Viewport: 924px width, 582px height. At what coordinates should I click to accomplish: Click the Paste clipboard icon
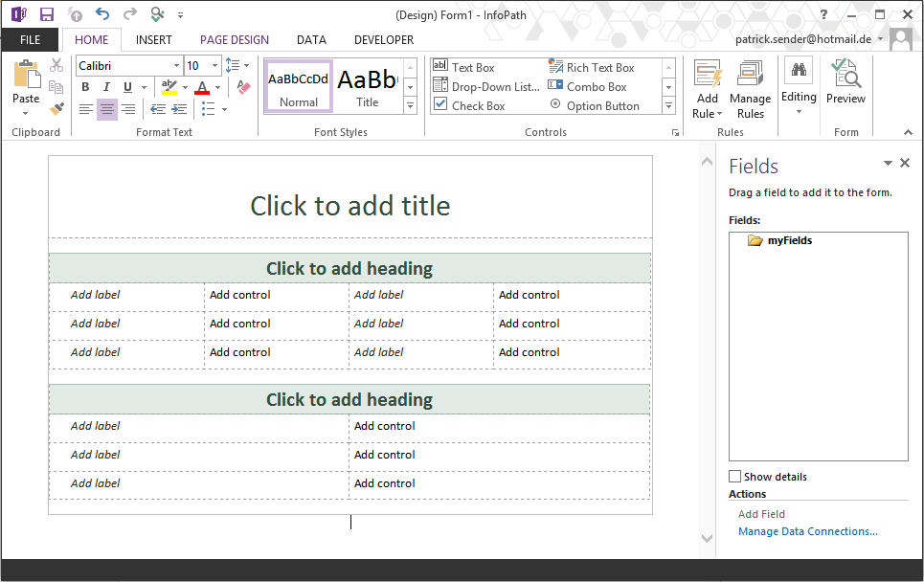(x=27, y=75)
